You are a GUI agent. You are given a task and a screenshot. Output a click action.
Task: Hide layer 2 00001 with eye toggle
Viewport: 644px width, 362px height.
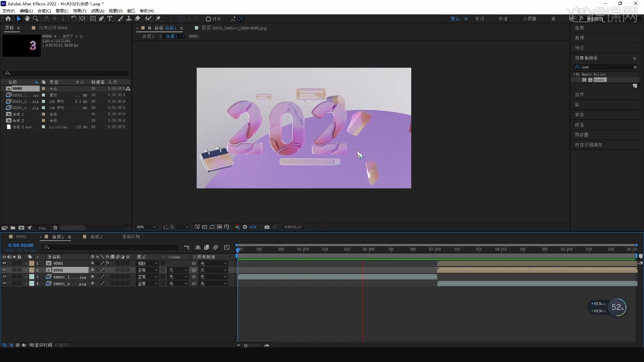pos(4,270)
